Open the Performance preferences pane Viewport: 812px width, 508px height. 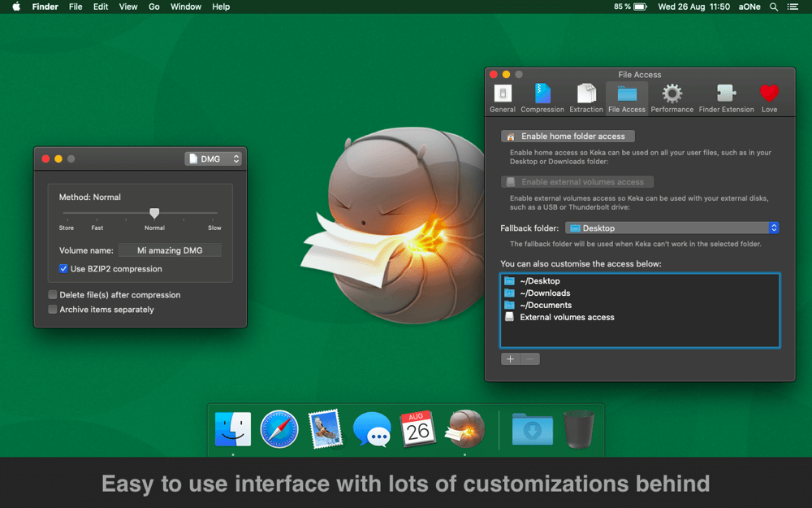pyautogui.click(x=672, y=96)
